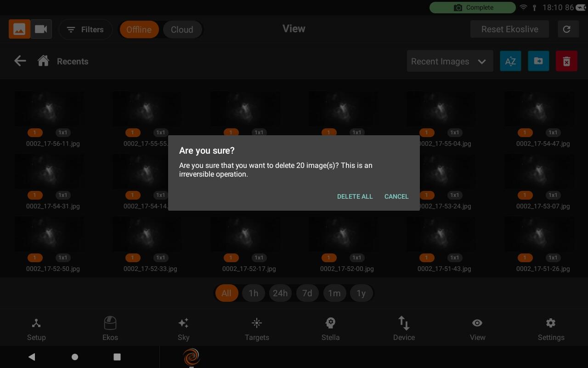Open the home folder icon

pyautogui.click(x=43, y=61)
